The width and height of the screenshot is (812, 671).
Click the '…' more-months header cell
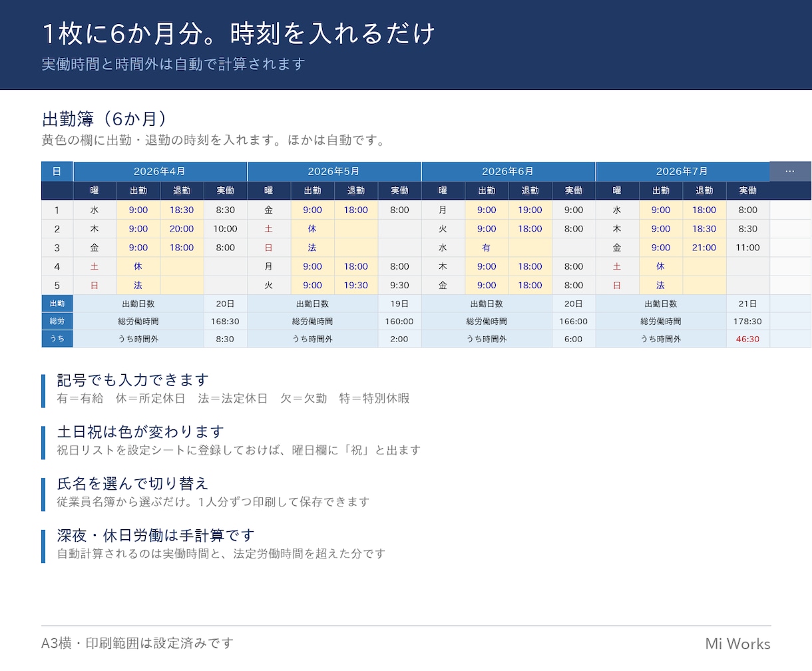point(791,171)
